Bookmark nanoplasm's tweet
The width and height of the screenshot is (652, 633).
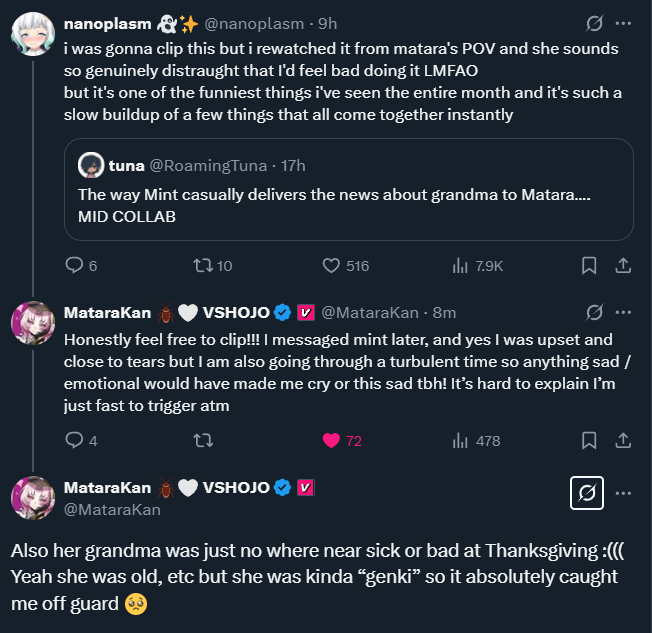pos(590,266)
